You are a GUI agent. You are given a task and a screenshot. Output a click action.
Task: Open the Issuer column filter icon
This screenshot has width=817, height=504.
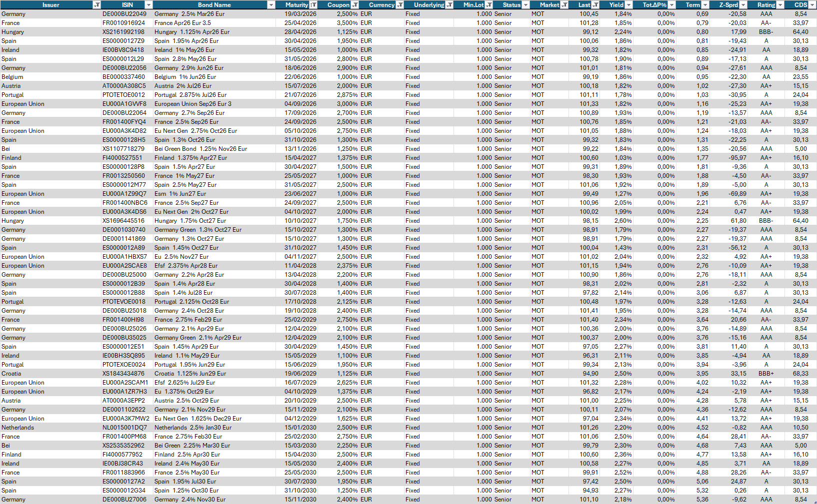96,5
